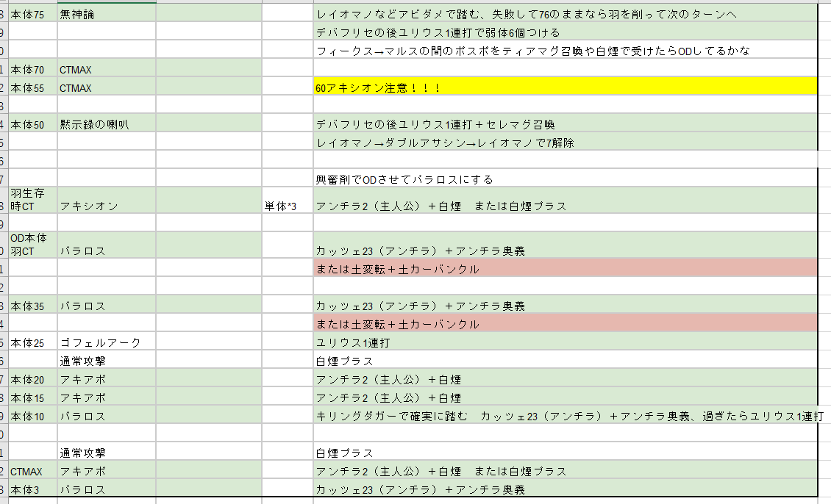Click the レイオマノ→ダブルアサシン→レイオマノで7解除 cell
831x504 pixels.
(565, 142)
